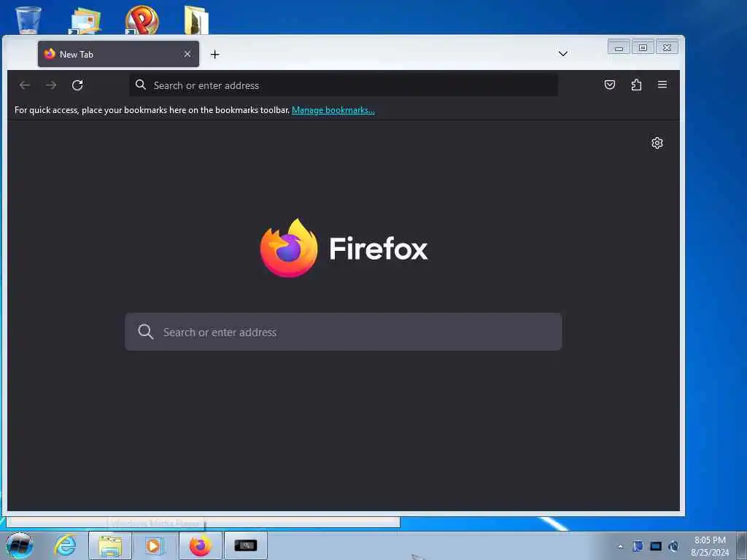Open the desktop folder icon

(196, 20)
